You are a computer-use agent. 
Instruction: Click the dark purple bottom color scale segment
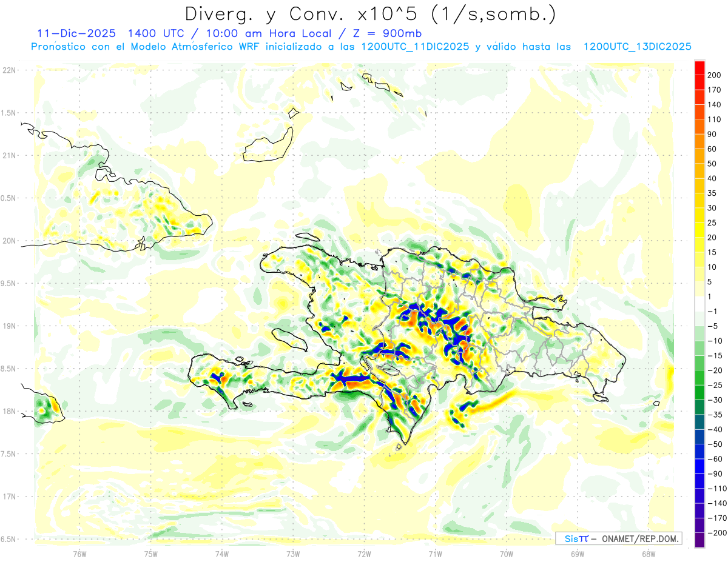(x=699, y=540)
